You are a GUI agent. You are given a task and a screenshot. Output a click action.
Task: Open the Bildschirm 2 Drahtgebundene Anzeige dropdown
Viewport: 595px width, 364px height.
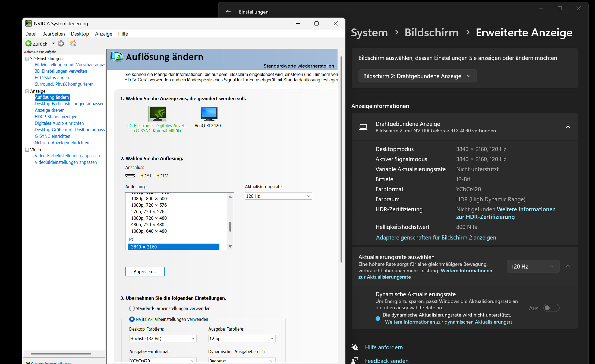[x=417, y=76]
